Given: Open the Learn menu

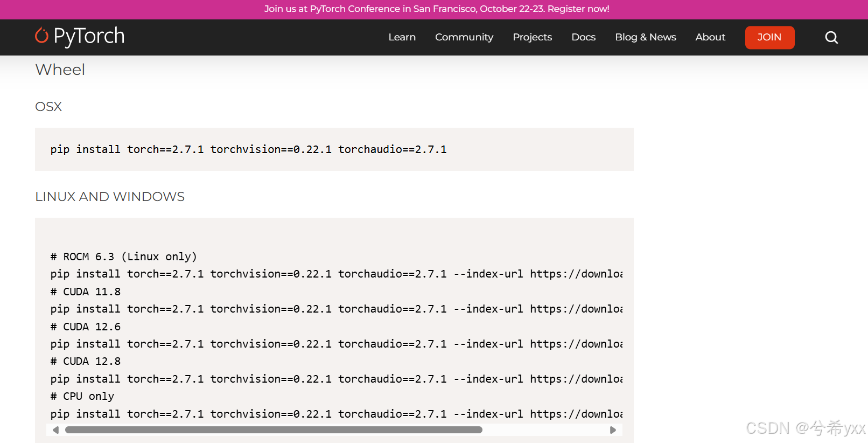Looking at the screenshot, I should click(402, 37).
